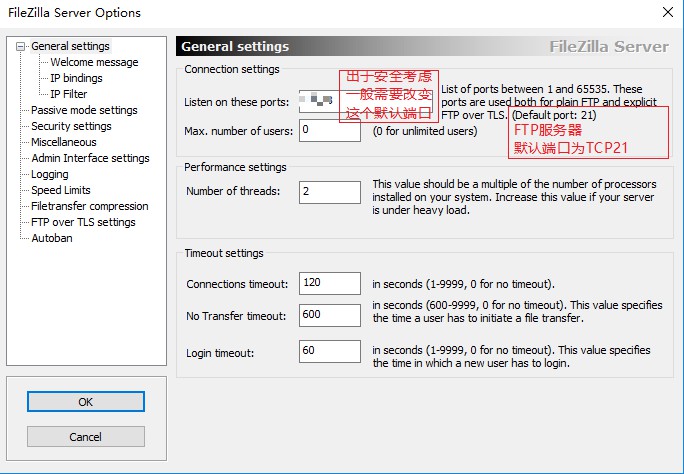Select General settings in the tree

coord(70,46)
